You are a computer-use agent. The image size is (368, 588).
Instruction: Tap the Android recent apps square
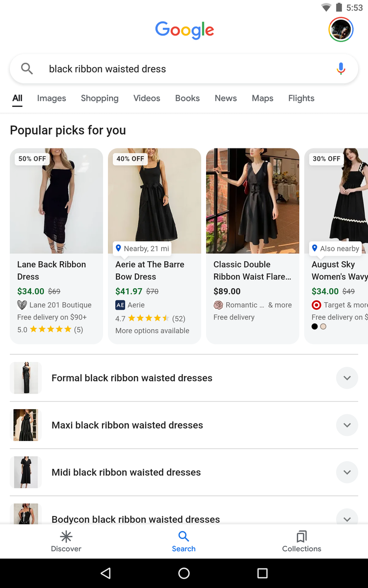[x=263, y=573]
